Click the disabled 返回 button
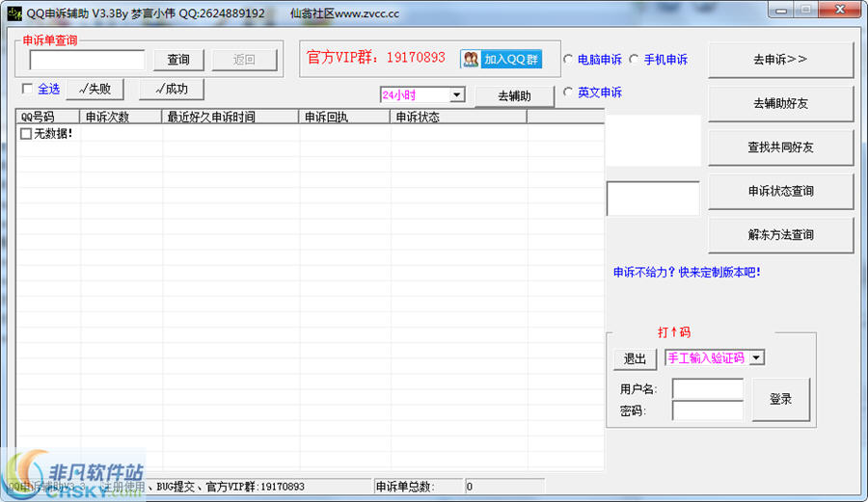Image resolution: width=868 pixels, height=502 pixels. pyautogui.click(x=244, y=60)
